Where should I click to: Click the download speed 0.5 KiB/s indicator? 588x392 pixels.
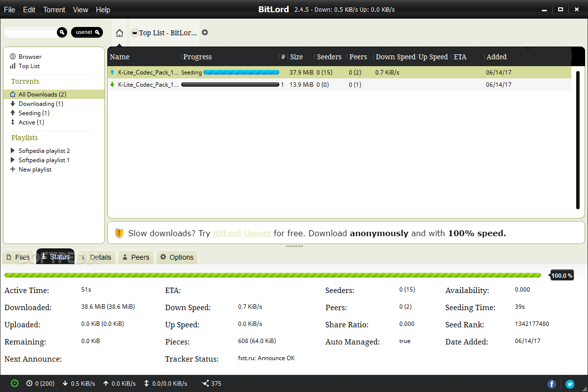click(x=79, y=384)
